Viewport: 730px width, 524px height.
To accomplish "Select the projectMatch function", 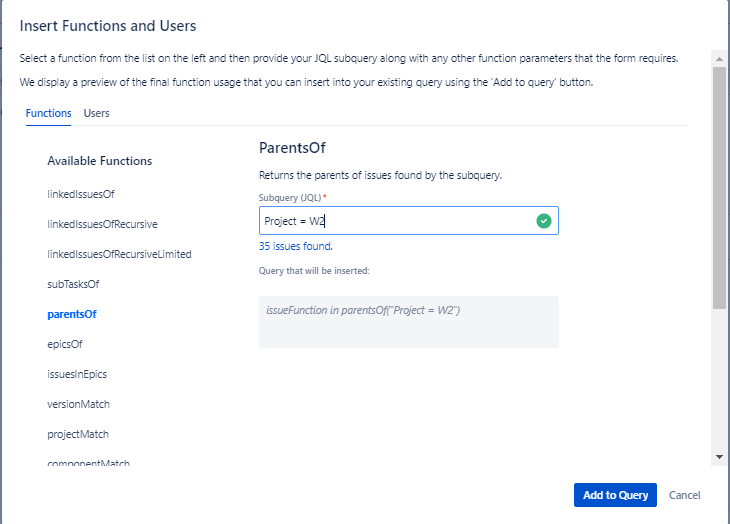I will pos(78,434).
